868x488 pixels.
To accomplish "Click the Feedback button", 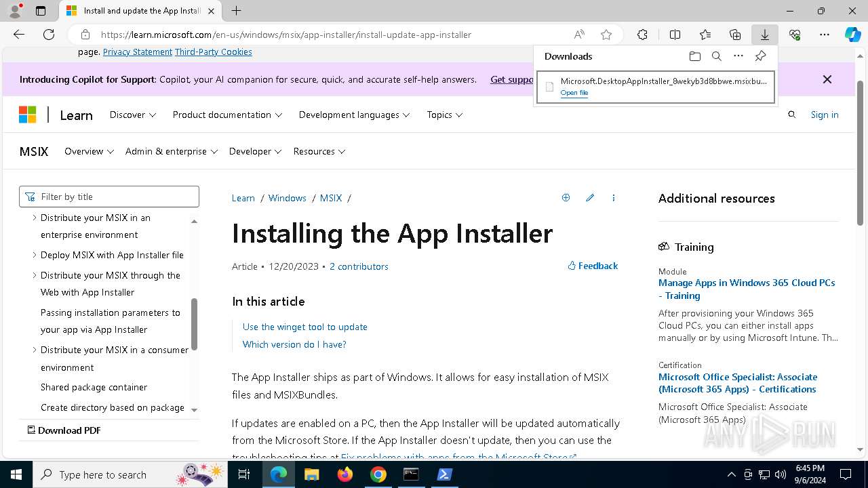I will (593, 266).
